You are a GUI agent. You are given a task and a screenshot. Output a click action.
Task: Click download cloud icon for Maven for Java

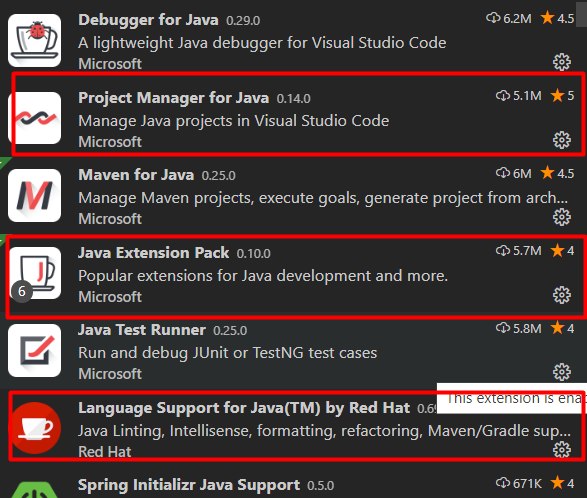pos(503,173)
